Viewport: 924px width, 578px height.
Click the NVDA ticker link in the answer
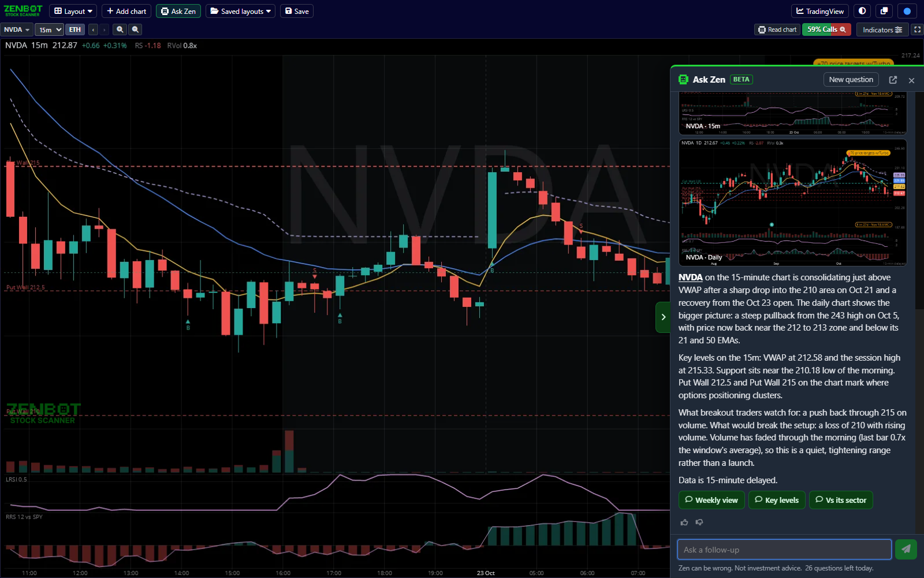[690, 277]
